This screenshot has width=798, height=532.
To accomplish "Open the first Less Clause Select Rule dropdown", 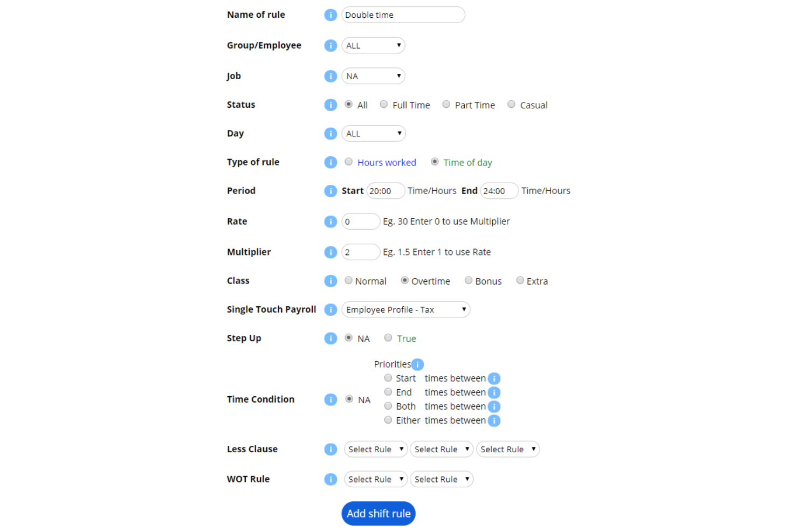I will [x=376, y=450].
